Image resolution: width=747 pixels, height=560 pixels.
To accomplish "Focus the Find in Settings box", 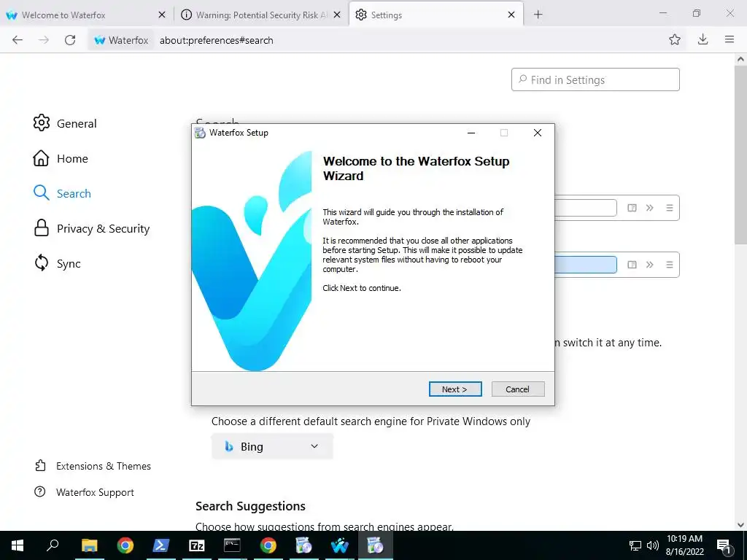I will (x=595, y=79).
